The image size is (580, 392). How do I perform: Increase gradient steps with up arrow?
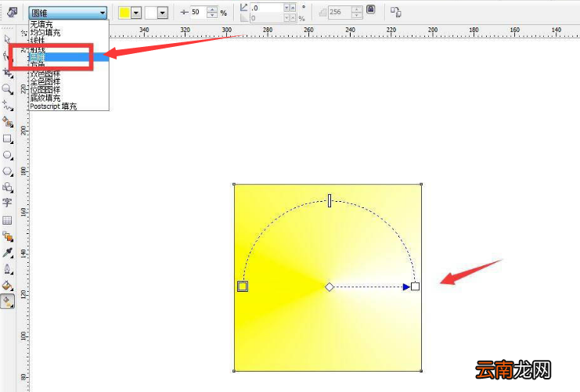[357, 9]
